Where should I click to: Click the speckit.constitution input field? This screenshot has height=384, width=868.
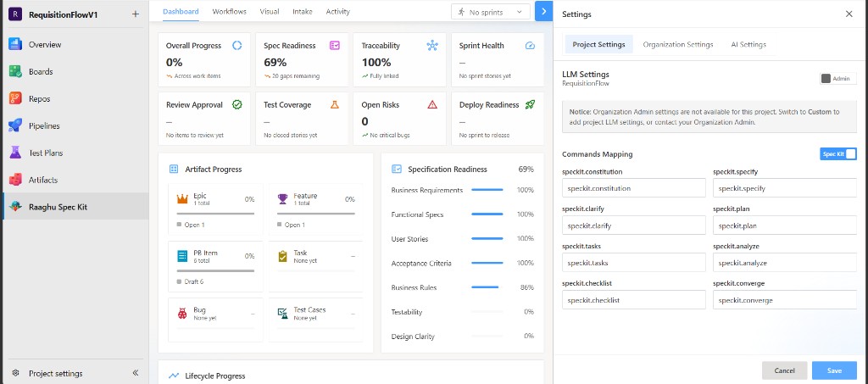pyautogui.click(x=634, y=188)
